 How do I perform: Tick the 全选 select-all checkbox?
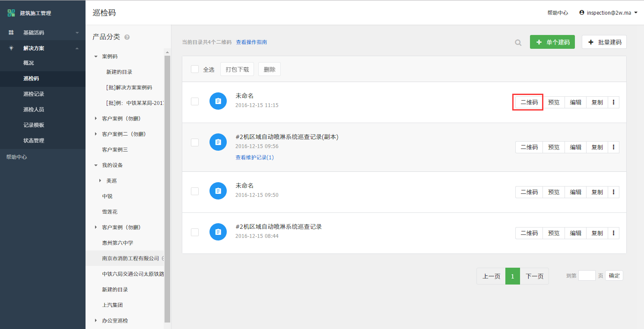coord(195,69)
